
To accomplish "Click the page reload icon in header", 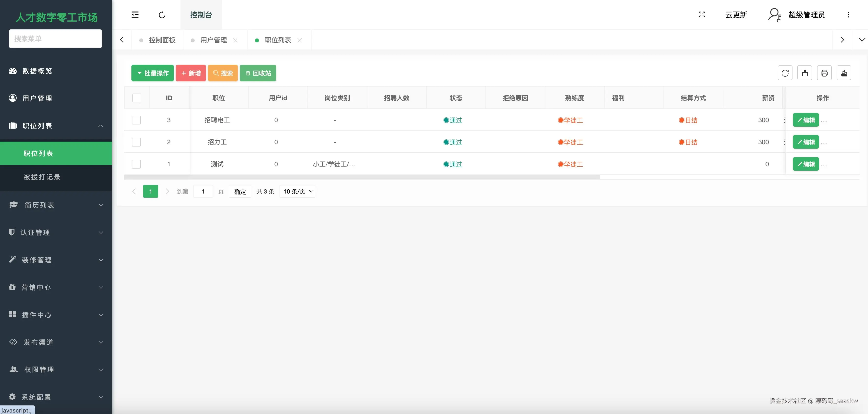I will tap(162, 14).
